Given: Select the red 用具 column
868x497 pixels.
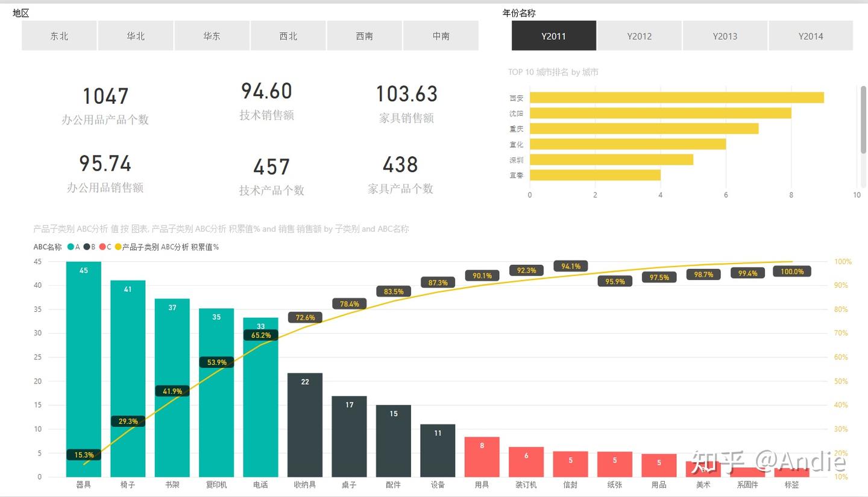Looking at the screenshot, I should coord(482,457).
